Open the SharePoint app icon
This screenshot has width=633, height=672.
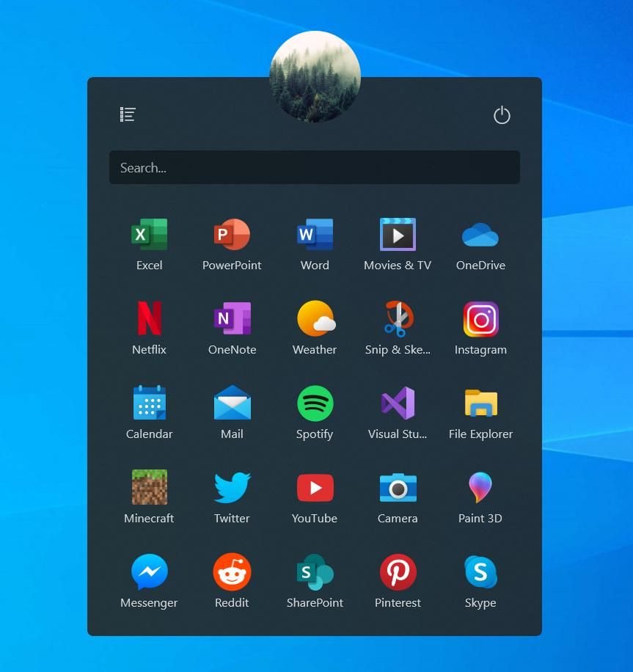coord(315,572)
